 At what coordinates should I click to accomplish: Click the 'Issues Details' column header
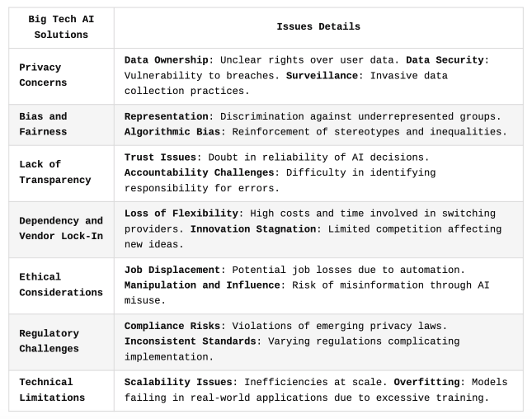pyautogui.click(x=318, y=27)
